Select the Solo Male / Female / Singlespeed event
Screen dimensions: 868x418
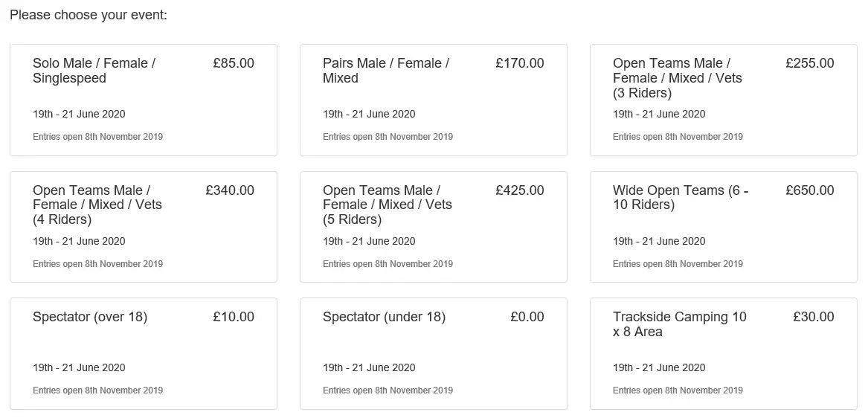coord(144,100)
